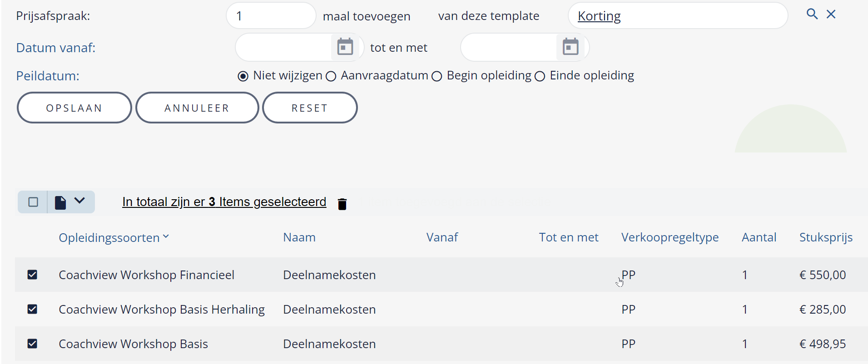Open the Korting template link
The height and width of the screenshot is (364, 868).
point(599,16)
